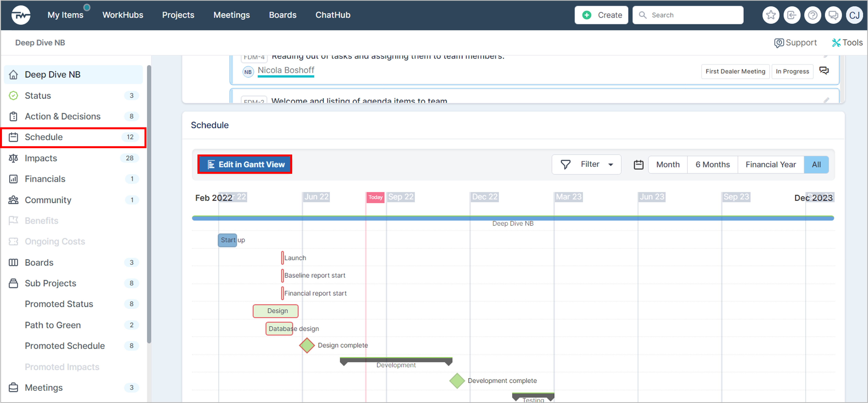Select the Start up task bar

[227, 240]
